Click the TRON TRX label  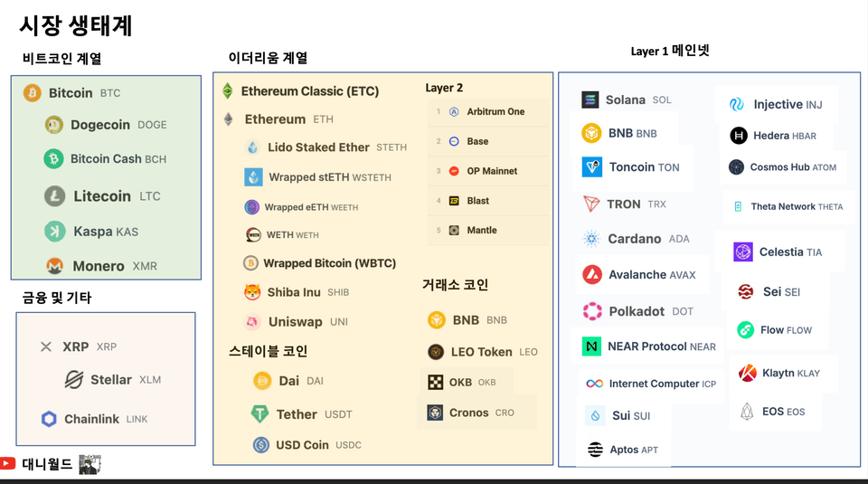tap(636, 204)
